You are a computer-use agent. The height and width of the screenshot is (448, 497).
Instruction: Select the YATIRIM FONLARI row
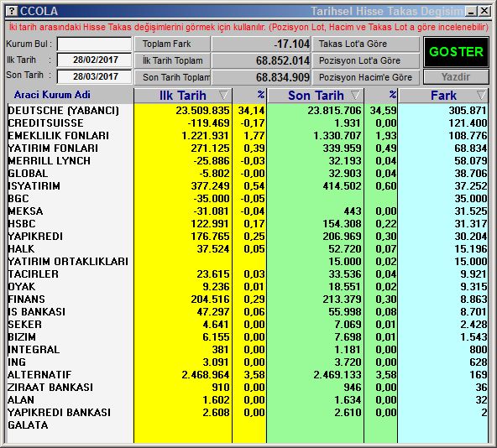(247, 148)
